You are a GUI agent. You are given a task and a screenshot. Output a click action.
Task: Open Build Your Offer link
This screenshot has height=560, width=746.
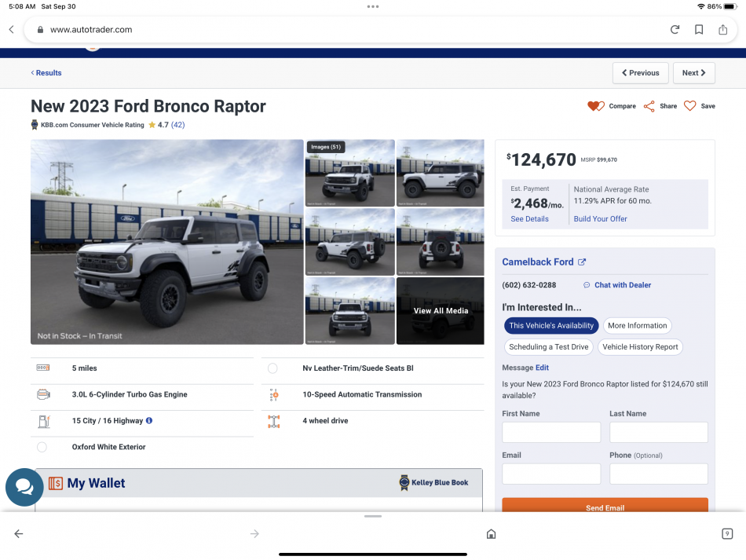coord(601,219)
